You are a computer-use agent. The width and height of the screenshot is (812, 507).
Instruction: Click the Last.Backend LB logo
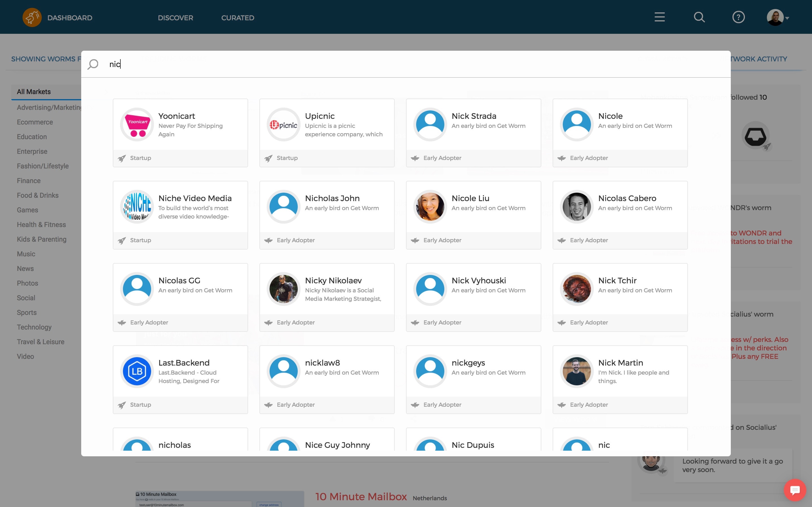pyautogui.click(x=137, y=371)
